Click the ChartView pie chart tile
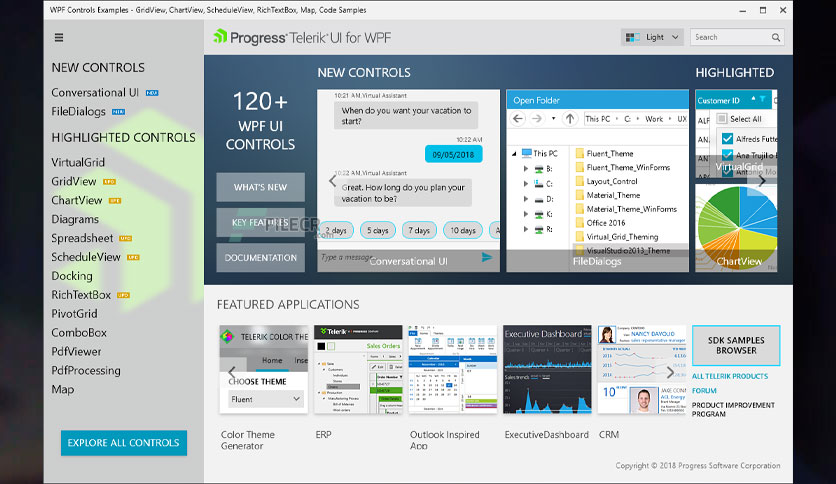 (736, 228)
